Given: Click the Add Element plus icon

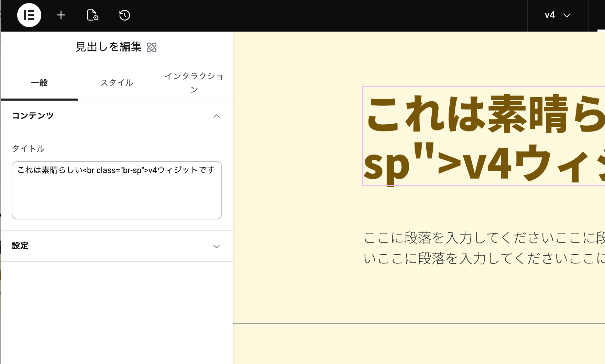Looking at the screenshot, I should coord(61,15).
